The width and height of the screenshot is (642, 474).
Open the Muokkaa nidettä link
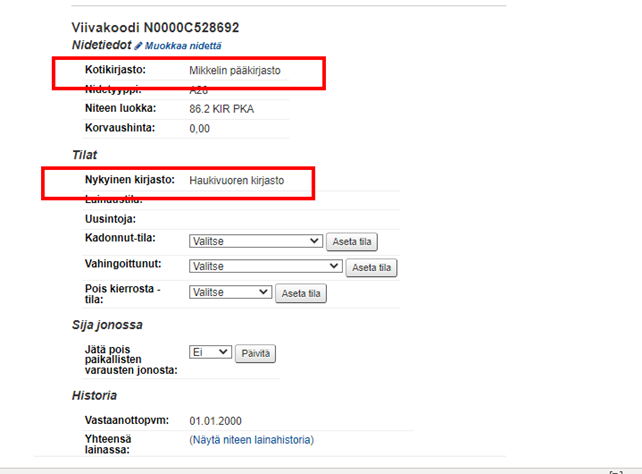tap(183, 46)
